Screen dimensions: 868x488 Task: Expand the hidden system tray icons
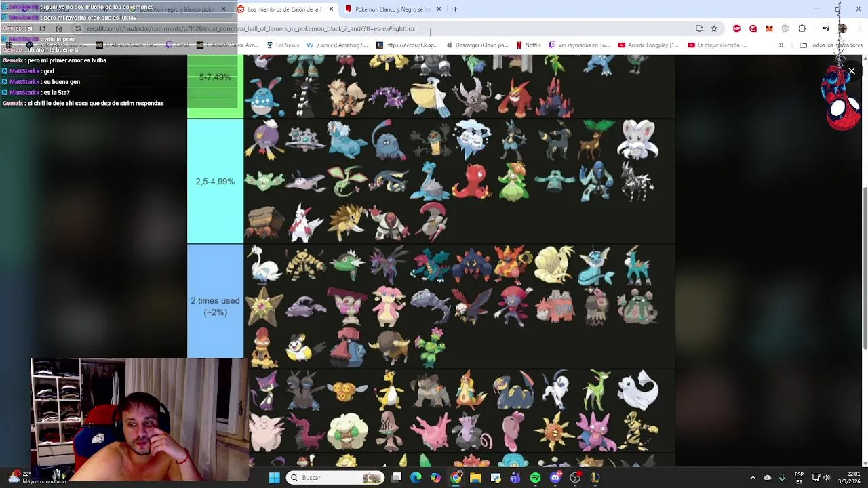pyautogui.click(x=753, y=478)
